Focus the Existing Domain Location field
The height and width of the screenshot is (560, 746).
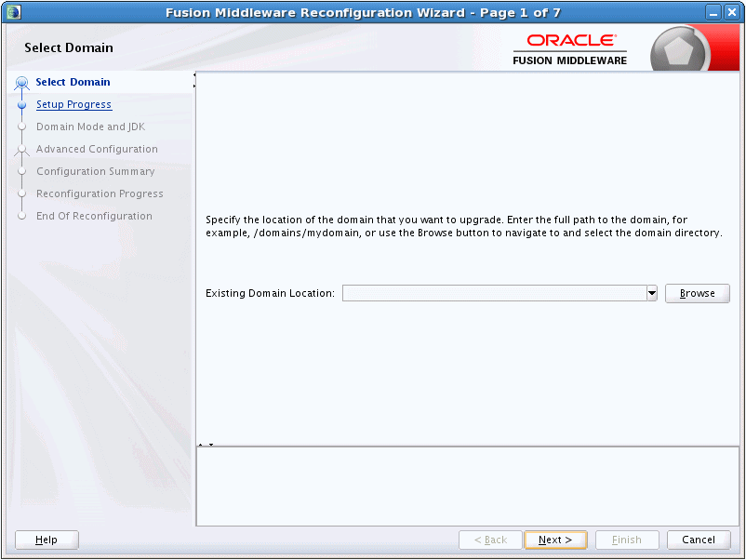coord(494,293)
